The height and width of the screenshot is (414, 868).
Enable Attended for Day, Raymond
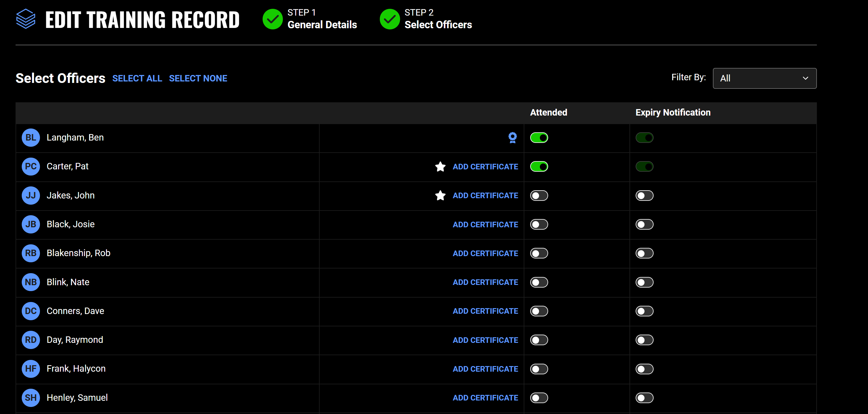click(539, 340)
